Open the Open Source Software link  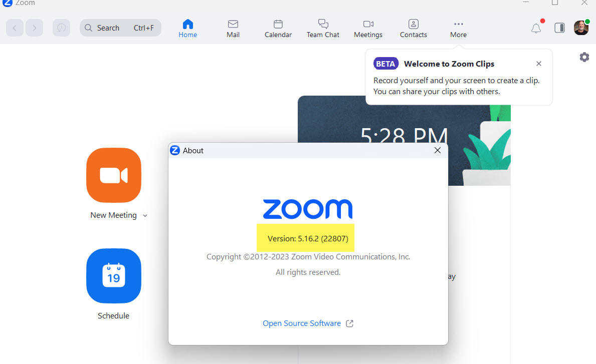(x=302, y=323)
